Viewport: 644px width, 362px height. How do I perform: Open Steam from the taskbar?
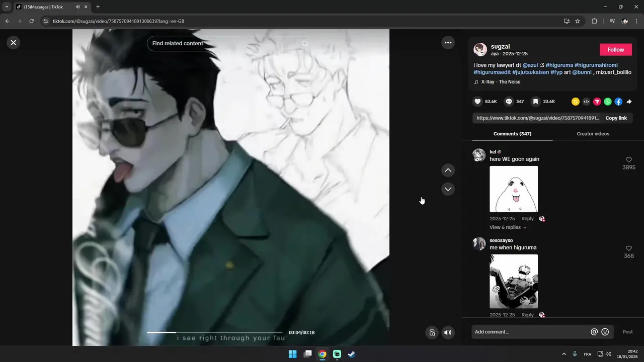coord(352,354)
